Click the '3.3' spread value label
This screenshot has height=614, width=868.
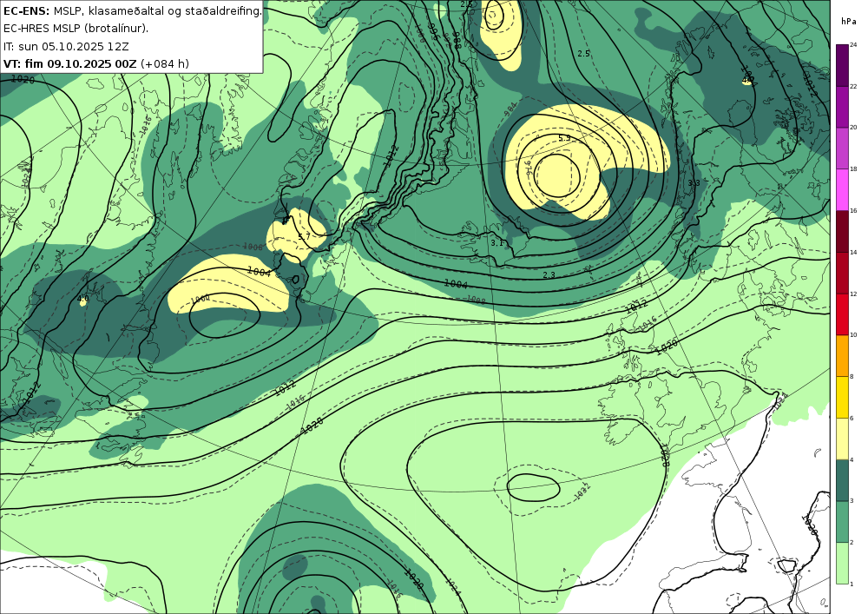[x=694, y=182]
